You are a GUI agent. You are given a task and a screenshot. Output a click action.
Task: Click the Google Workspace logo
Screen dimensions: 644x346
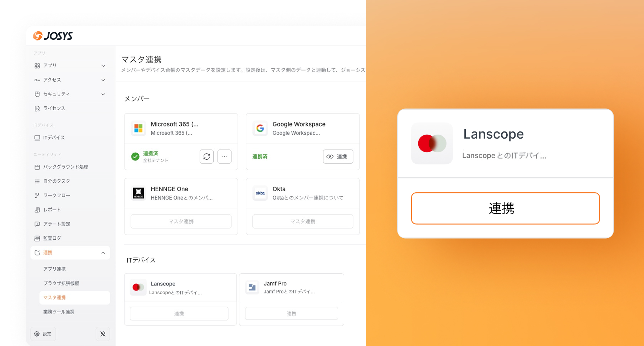coord(260,128)
